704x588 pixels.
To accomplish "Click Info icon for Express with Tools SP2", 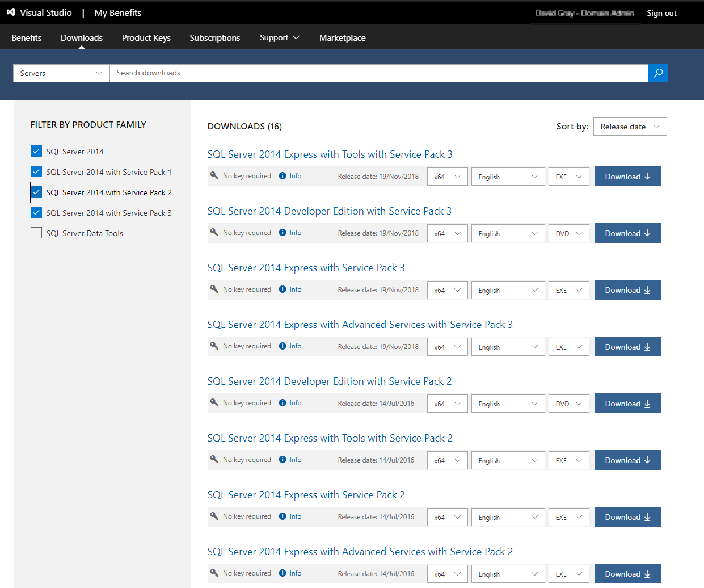I will click(x=283, y=460).
